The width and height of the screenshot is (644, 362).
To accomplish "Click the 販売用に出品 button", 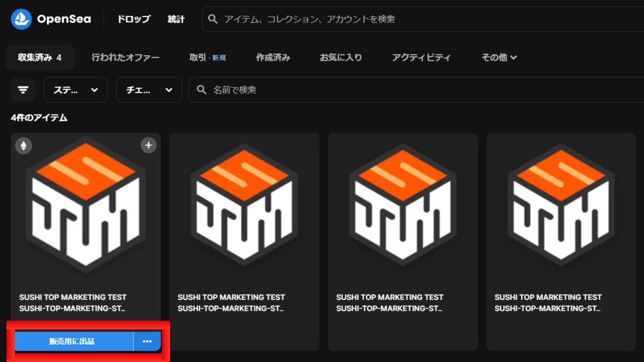I will [74, 341].
